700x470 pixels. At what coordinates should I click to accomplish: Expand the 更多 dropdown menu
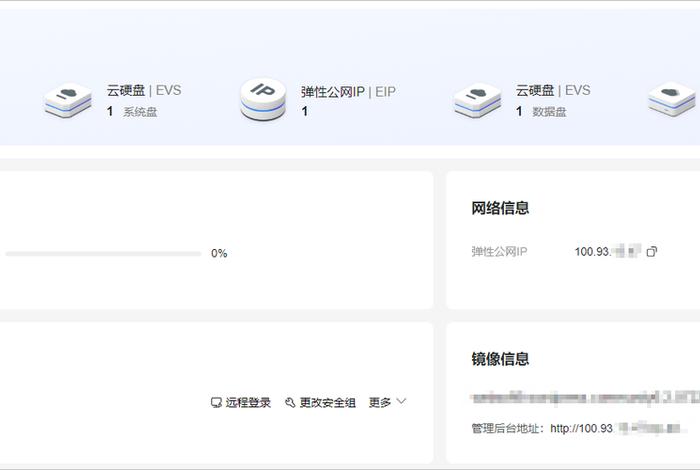tap(387, 402)
